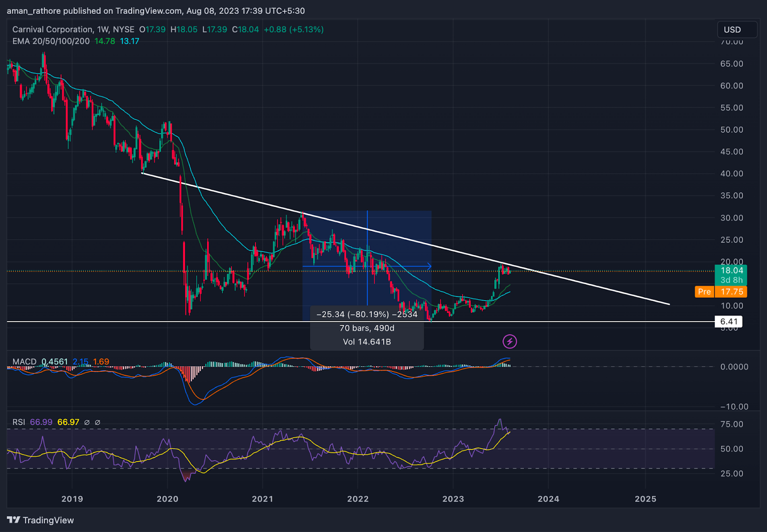Click the 2025 label on the time axis
Image resolution: width=767 pixels, height=532 pixels.
(x=645, y=499)
